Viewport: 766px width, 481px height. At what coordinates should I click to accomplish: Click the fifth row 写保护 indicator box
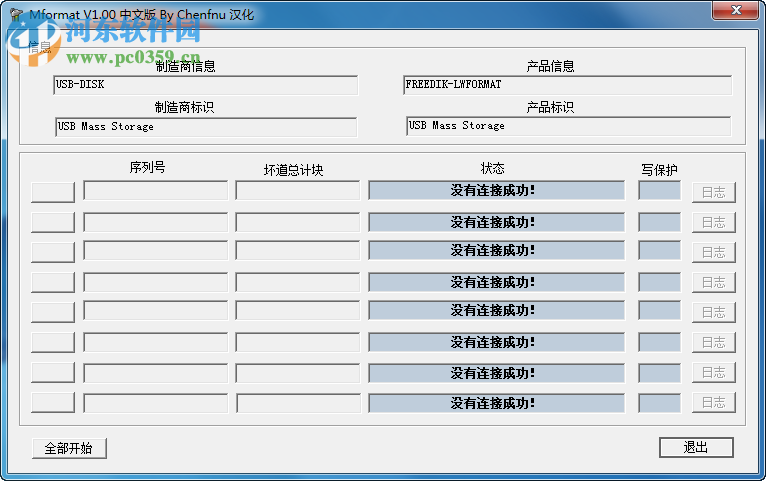coord(660,311)
